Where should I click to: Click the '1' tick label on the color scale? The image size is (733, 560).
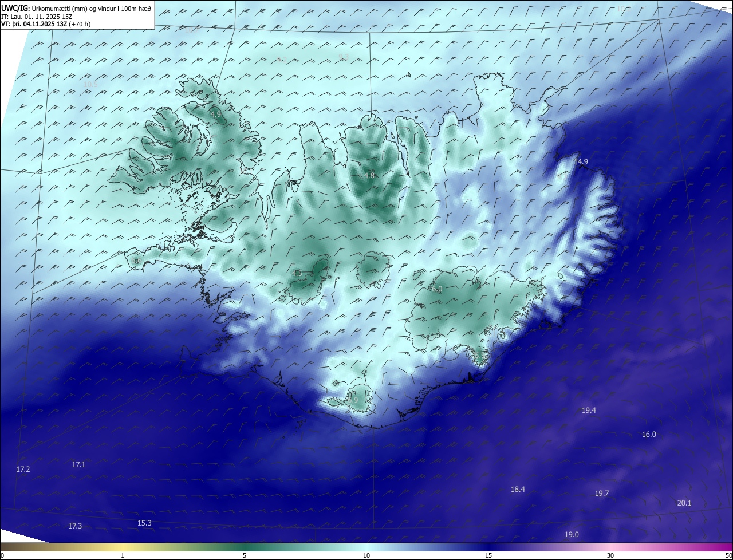pyautogui.click(x=123, y=555)
